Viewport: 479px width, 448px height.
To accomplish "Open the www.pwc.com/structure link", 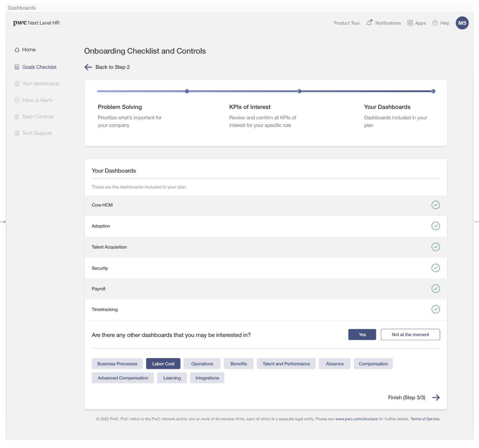I will point(356,419).
